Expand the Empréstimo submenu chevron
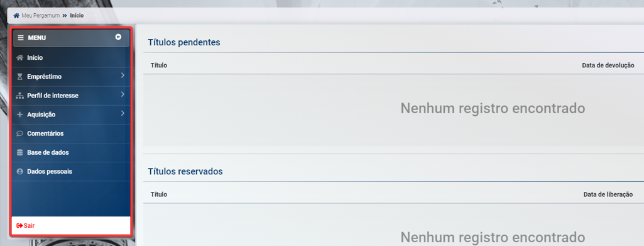Screen dimensions: 644x246 (x=123, y=75)
